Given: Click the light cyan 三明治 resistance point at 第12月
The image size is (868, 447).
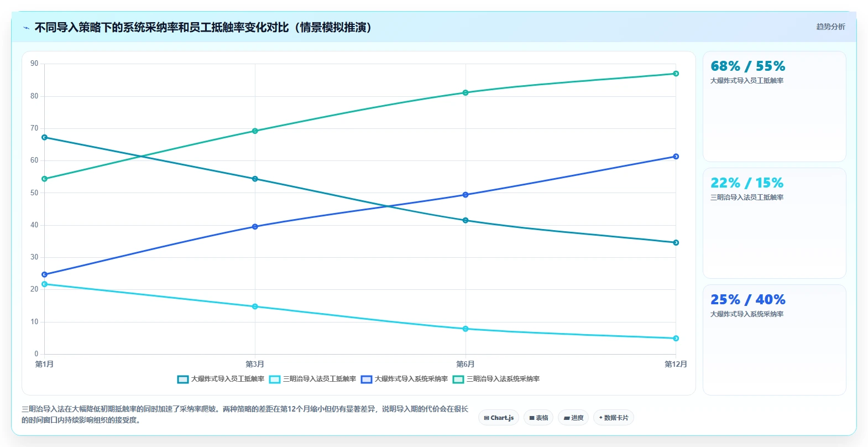Looking at the screenshot, I should coord(676,339).
